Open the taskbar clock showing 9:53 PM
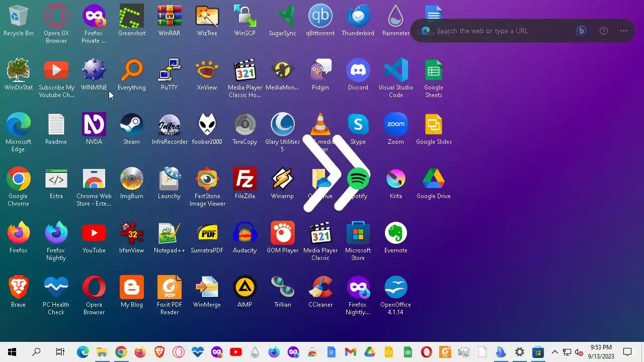 pos(601,352)
